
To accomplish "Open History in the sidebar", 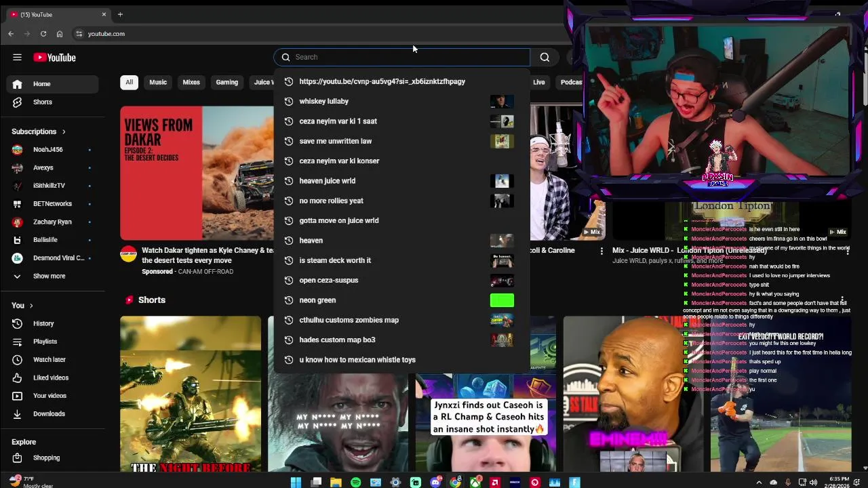I will (53, 324).
